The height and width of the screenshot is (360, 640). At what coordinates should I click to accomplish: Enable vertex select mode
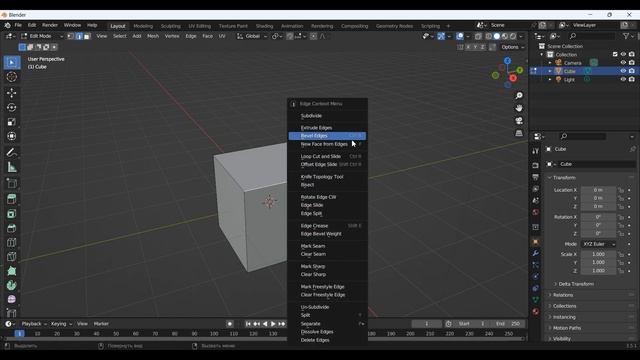pyautogui.click(x=71, y=36)
